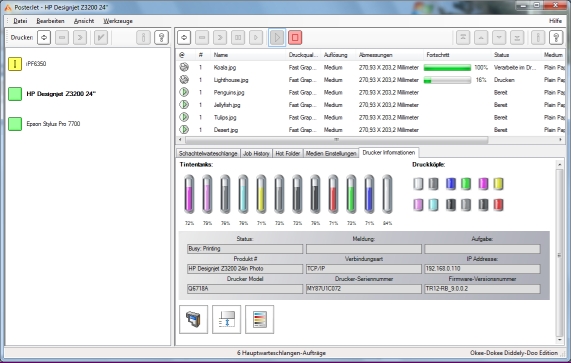Image resolution: width=571 pixels, height=363 pixels.
Task: Click the yellow ink tank gauge
Action: click(x=261, y=194)
